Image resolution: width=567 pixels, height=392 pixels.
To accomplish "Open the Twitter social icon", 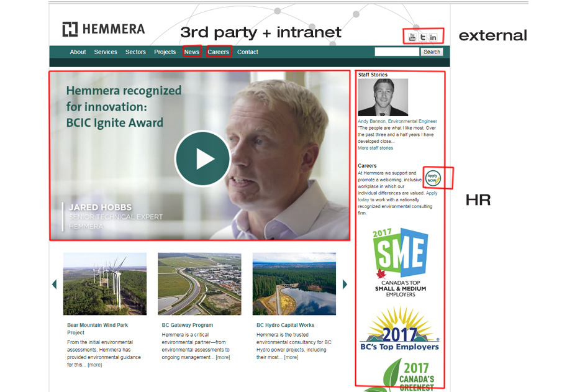I will 422,37.
